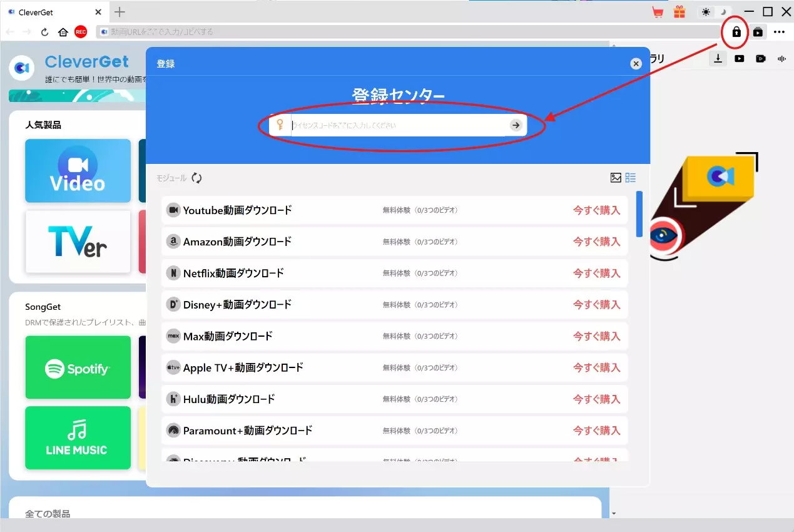Click the module list scrollbar

pyautogui.click(x=639, y=214)
